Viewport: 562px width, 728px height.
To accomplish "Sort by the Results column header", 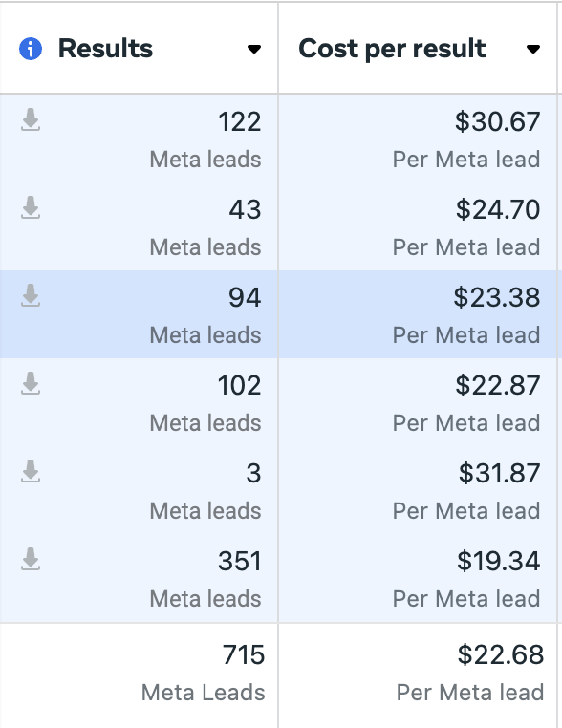I will coord(105,49).
